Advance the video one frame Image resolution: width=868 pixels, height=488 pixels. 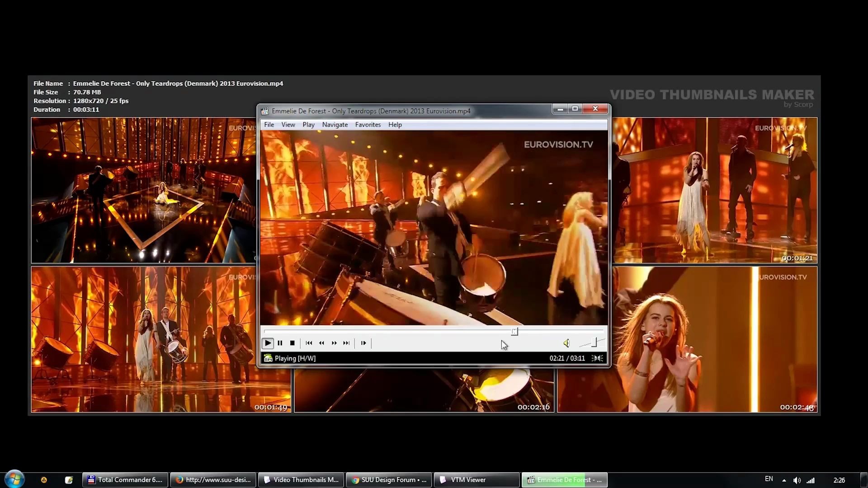click(x=363, y=343)
